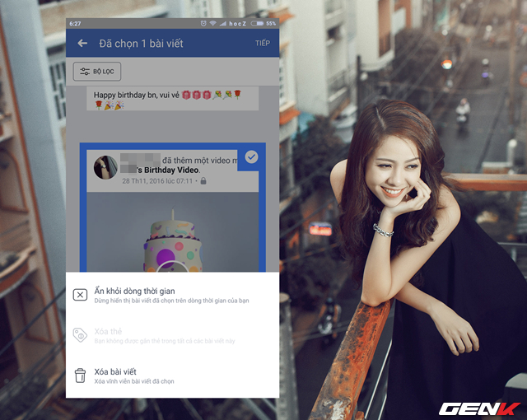527x420 pixels.
Task: Tap the Wi-Fi icon in status bar
Action: (x=212, y=23)
